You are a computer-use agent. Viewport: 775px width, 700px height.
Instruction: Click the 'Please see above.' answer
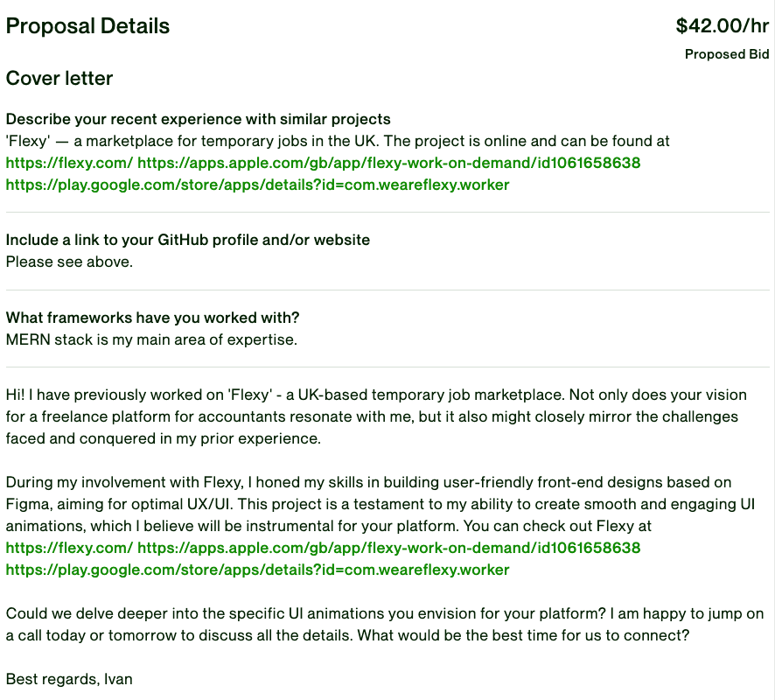pos(69,262)
